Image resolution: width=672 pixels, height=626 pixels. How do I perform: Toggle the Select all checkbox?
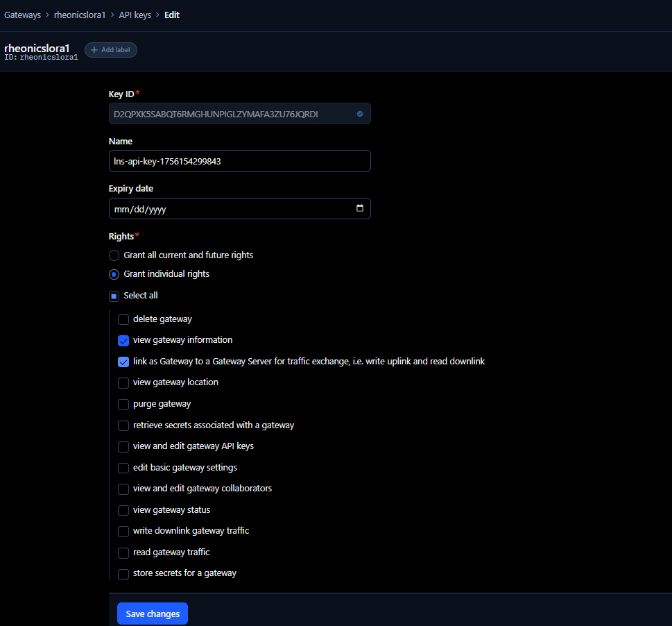coord(114,296)
